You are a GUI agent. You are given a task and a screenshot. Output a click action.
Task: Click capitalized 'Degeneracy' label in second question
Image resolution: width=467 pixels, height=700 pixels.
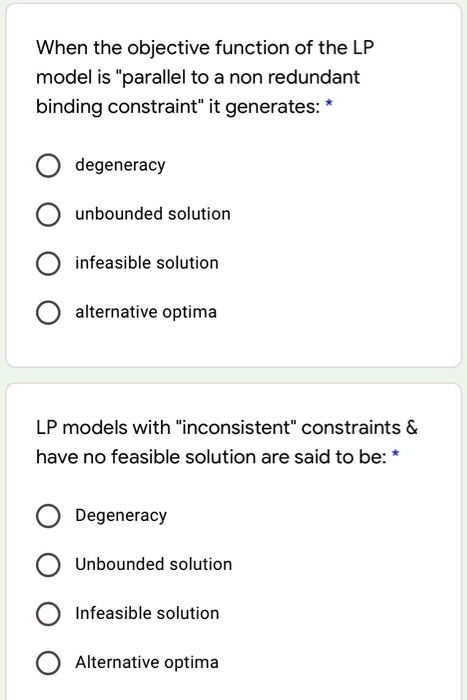point(121,516)
